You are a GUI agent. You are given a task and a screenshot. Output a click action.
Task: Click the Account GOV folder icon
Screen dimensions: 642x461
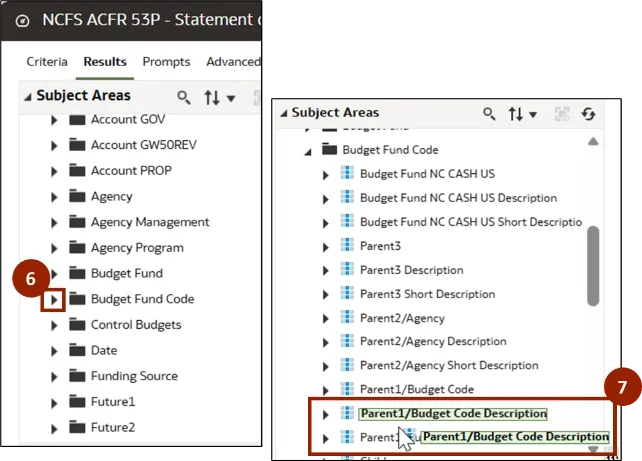point(77,119)
